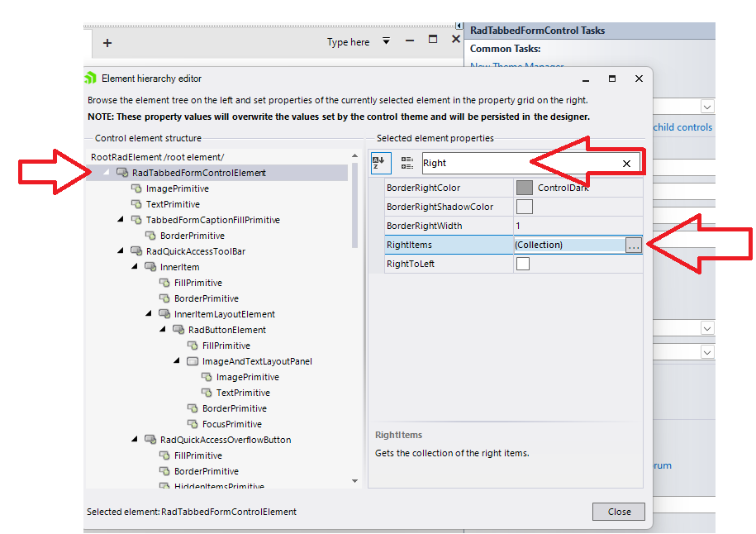Select the RadTabbedFormControlElement tree node
This screenshot has width=756, height=534.
click(x=198, y=173)
